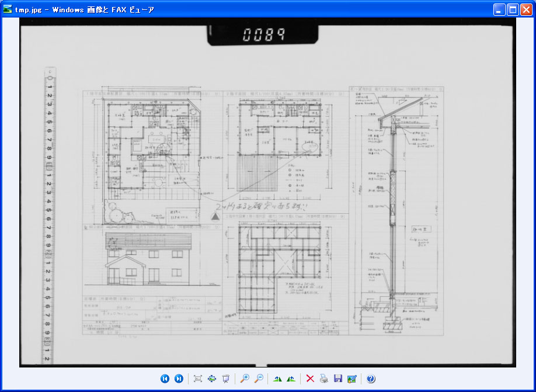
Task: Minimize the image viewer window
Action: coord(499,9)
